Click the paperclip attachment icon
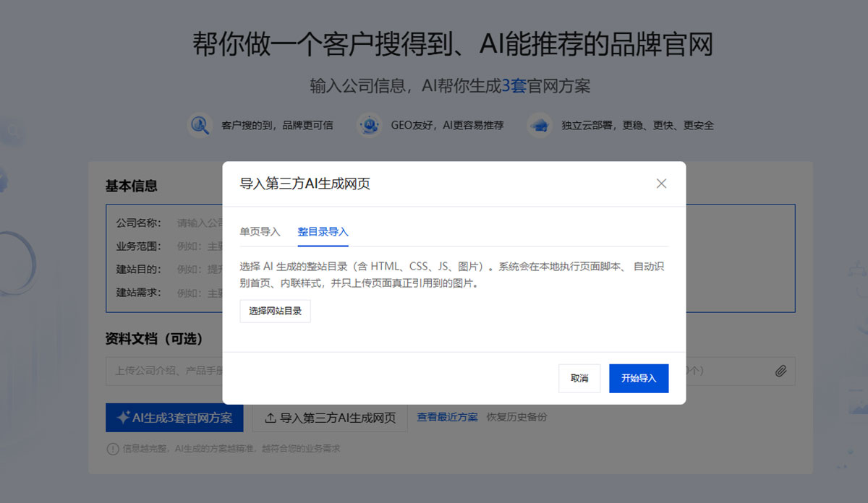This screenshot has height=503, width=868. [x=780, y=371]
